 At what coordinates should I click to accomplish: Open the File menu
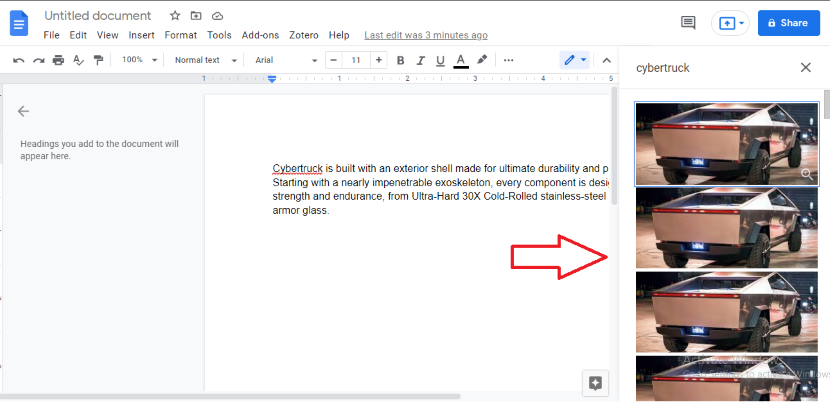pos(51,35)
